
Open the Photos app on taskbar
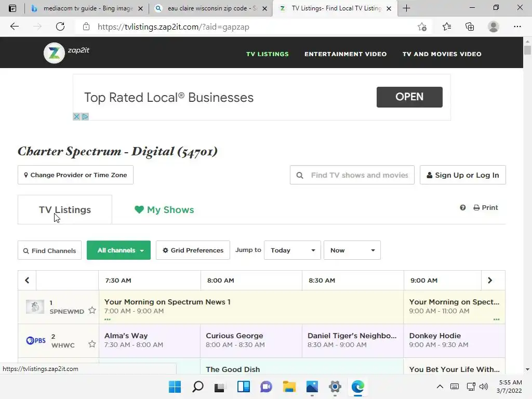pyautogui.click(x=312, y=387)
